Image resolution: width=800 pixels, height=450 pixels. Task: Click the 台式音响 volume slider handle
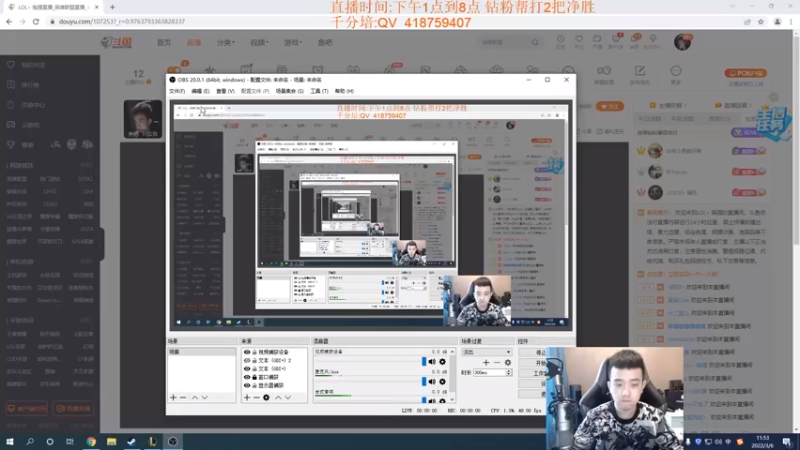(x=423, y=401)
